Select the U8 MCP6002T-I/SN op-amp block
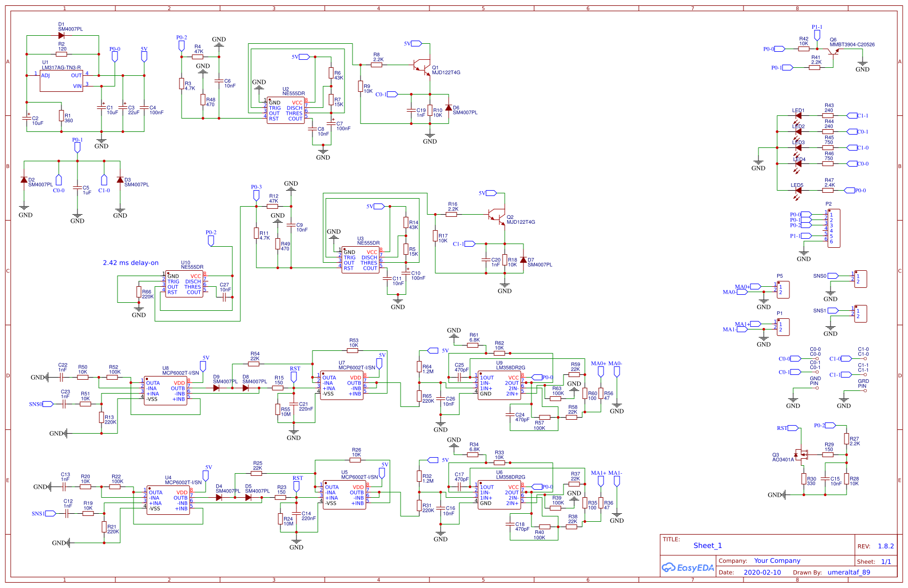The width and height of the screenshot is (908, 588). tap(166, 390)
